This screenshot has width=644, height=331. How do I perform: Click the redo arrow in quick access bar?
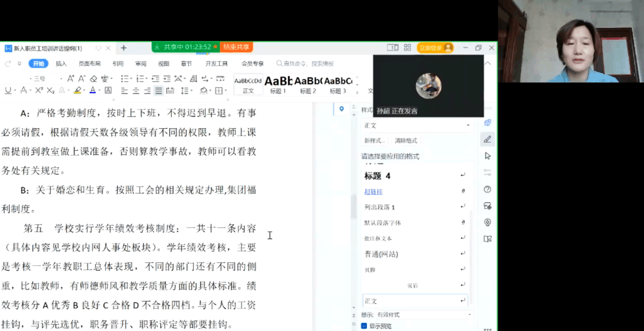point(8,64)
